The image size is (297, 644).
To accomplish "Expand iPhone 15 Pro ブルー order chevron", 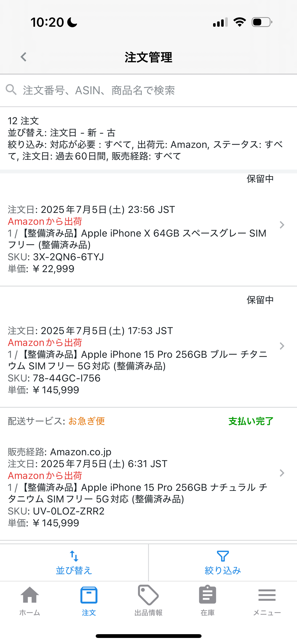I will coord(282,346).
